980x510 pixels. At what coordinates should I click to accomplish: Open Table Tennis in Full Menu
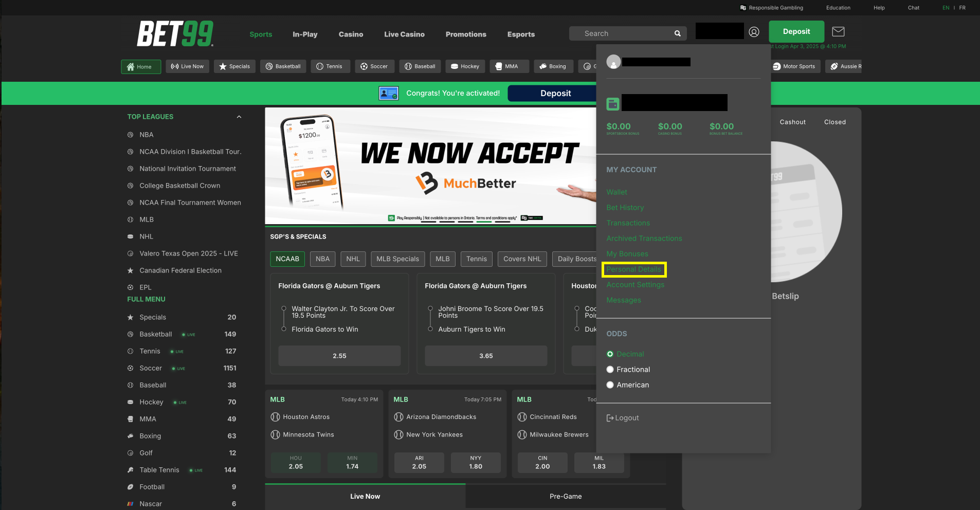coord(159,470)
